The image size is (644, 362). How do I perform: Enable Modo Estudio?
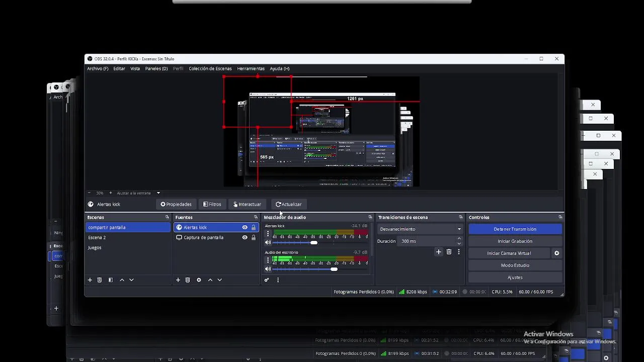point(515,265)
